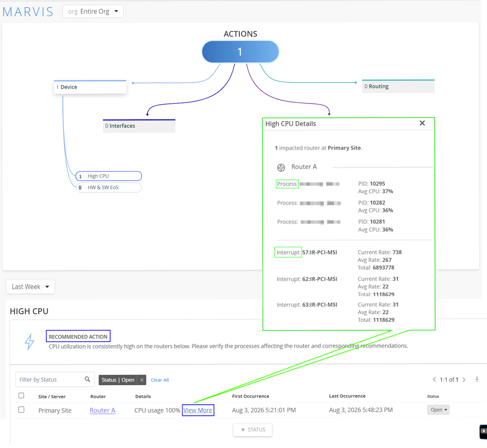The height and width of the screenshot is (448, 487).
Task: Click the Clear All filters link
Action: [160, 380]
